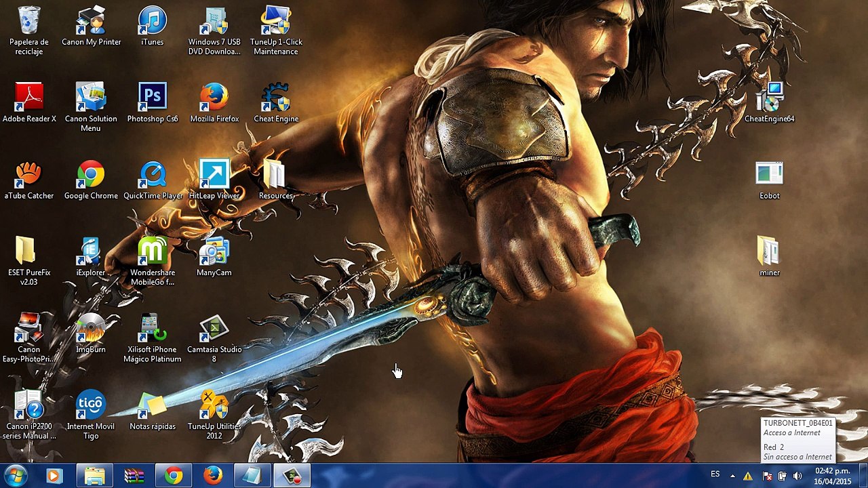The height and width of the screenshot is (488, 868).
Task: Open Windows 7 USB DVD Download tool shortcut
Action: click(x=214, y=30)
